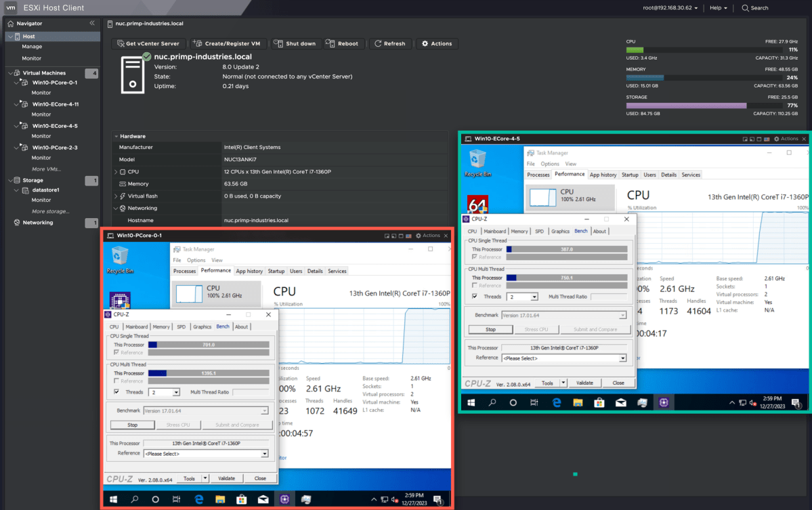Open notification center in Win10-ECore-4-5 taskbar
The image size is (812, 510).
click(796, 403)
